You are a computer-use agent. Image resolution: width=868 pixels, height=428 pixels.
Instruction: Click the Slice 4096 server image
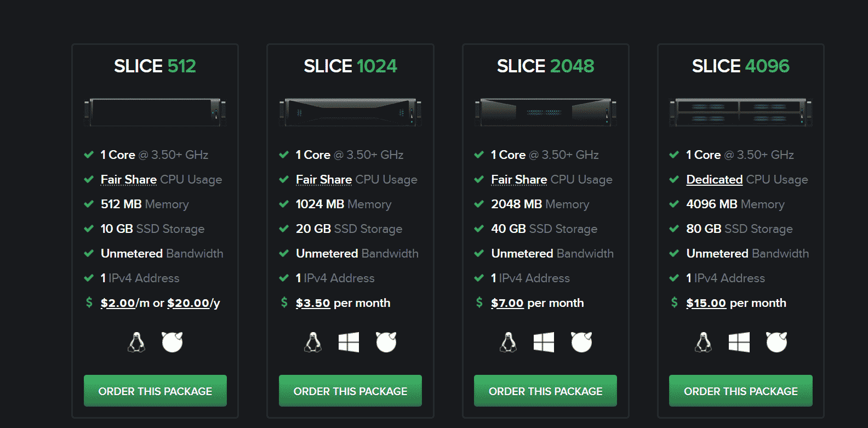(x=740, y=112)
